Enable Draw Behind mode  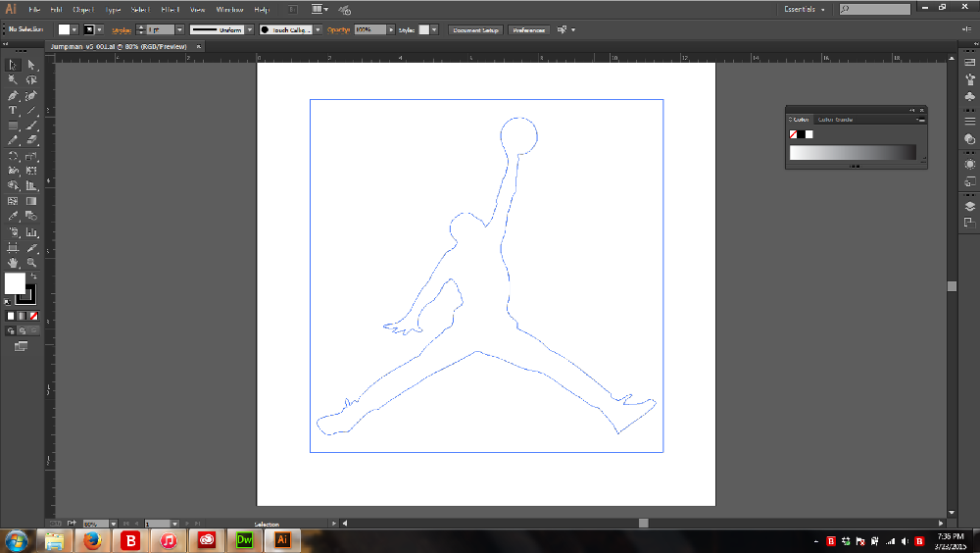23,331
